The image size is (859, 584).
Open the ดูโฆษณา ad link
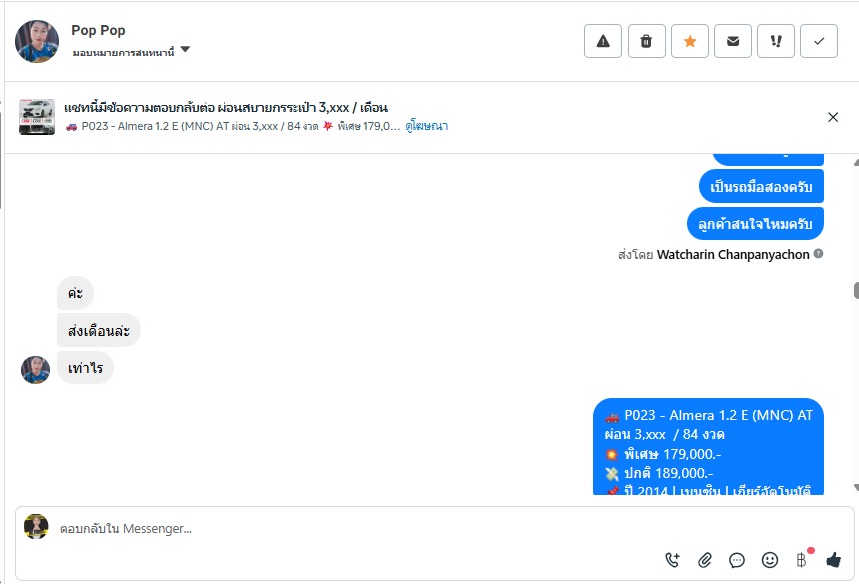(x=426, y=126)
